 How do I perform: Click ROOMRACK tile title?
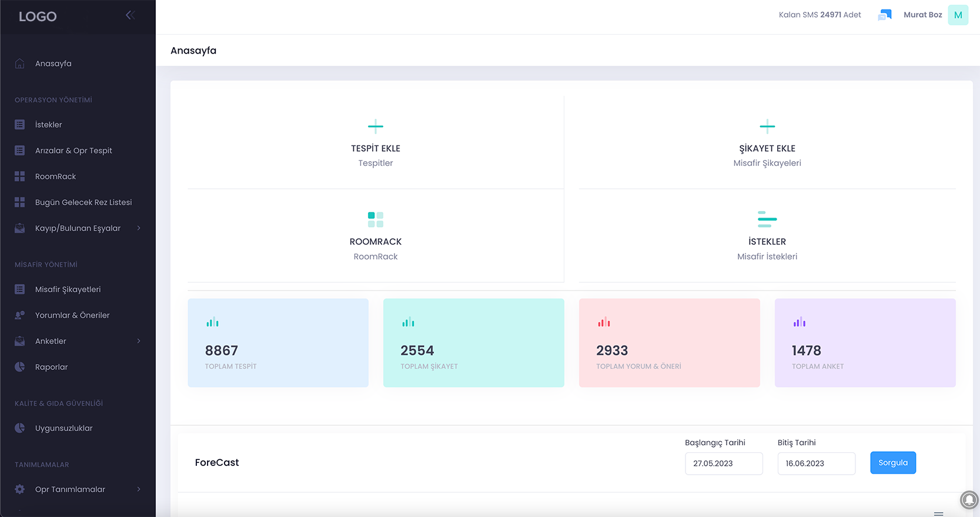(x=376, y=242)
